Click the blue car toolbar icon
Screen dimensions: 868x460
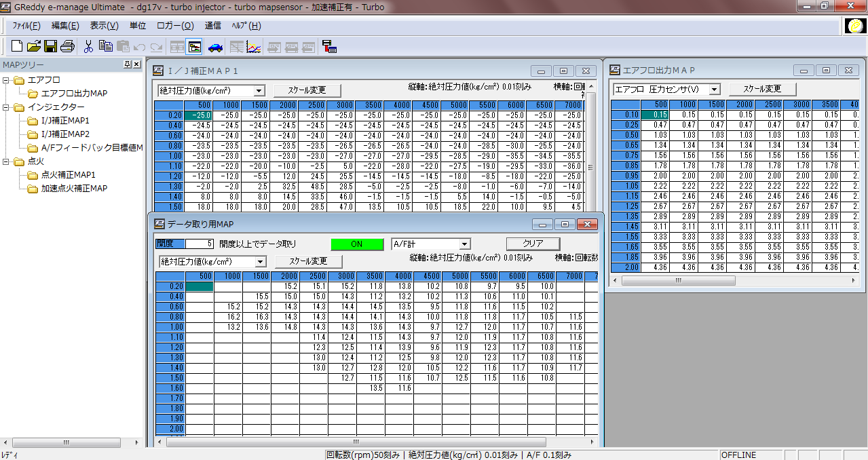point(215,47)
